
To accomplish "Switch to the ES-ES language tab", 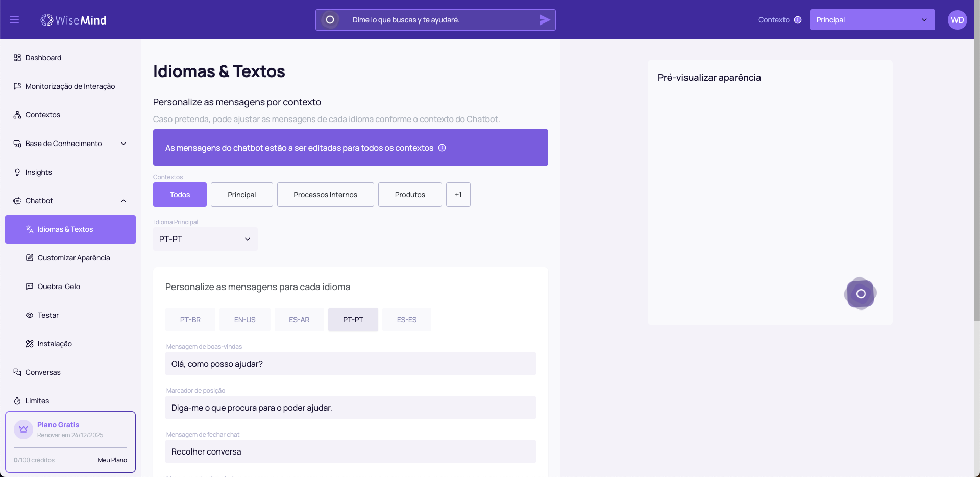I will [407, 320].
